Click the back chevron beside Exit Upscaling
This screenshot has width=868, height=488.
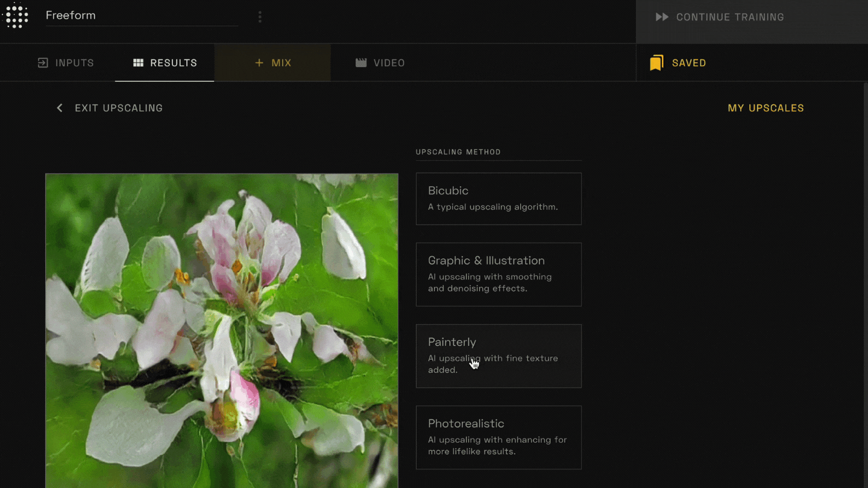point(60,108)
